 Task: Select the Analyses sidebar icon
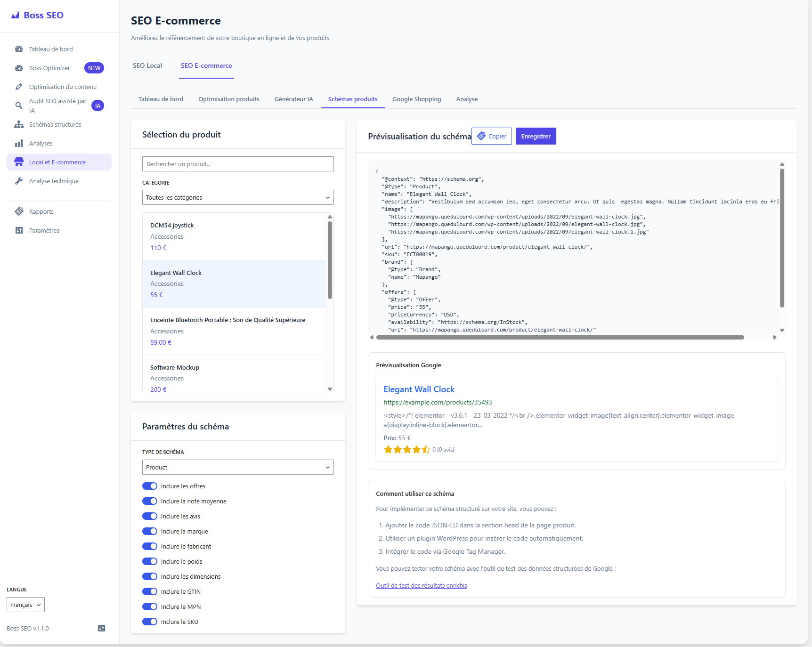tap(41, 143)
